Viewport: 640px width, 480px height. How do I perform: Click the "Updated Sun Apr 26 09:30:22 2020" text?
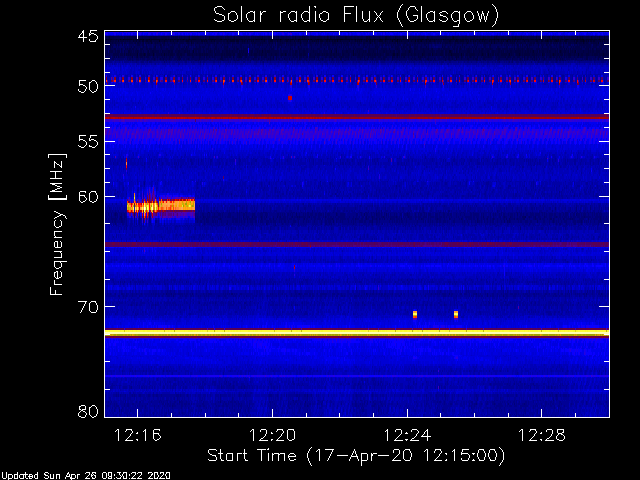(85, 476)
